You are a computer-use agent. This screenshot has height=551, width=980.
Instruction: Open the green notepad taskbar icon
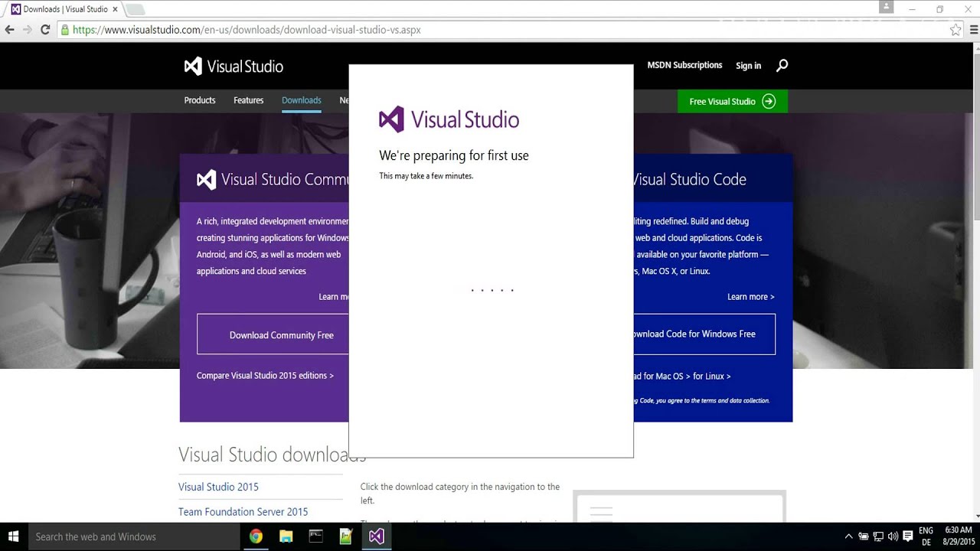click(346, 536)
